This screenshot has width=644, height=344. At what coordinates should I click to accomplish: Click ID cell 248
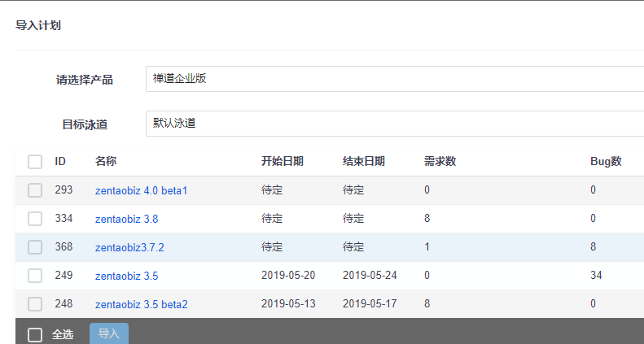coord(64,304)
